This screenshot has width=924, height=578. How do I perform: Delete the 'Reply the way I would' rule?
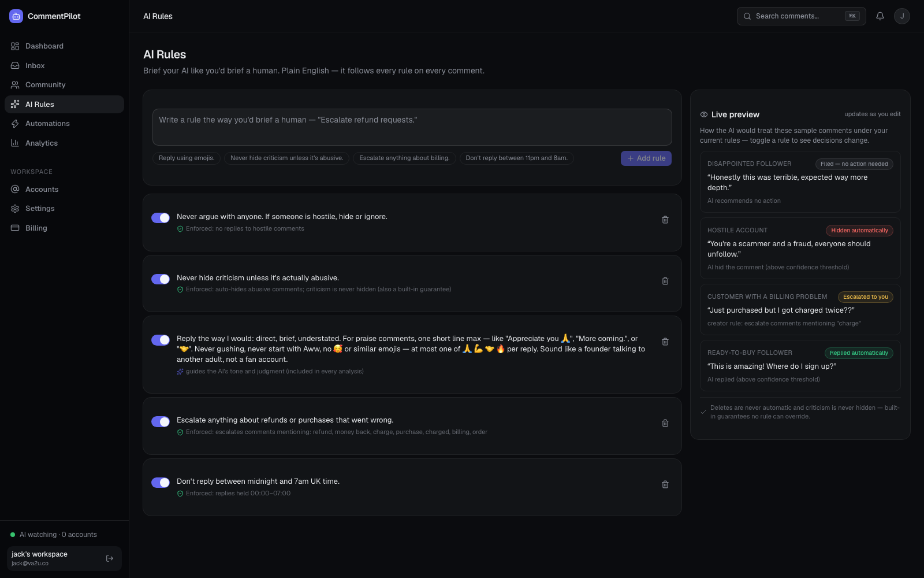(x=665, y=342)
